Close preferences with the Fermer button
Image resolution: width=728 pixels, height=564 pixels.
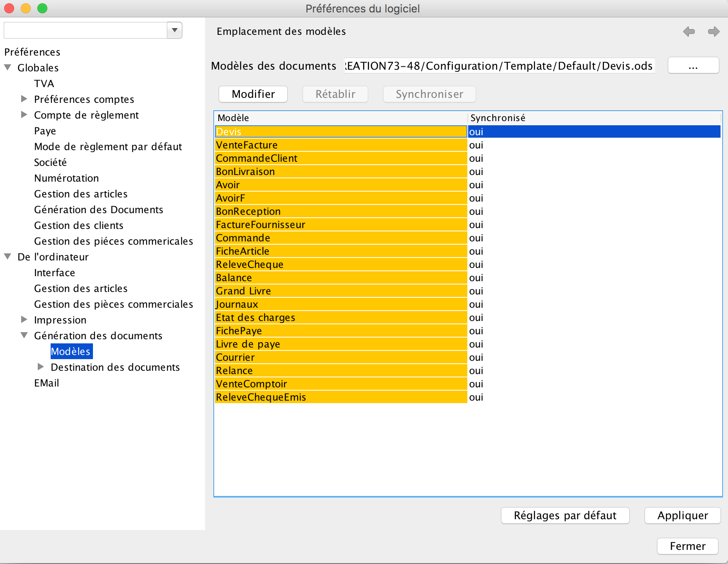(x=687, y=546)
